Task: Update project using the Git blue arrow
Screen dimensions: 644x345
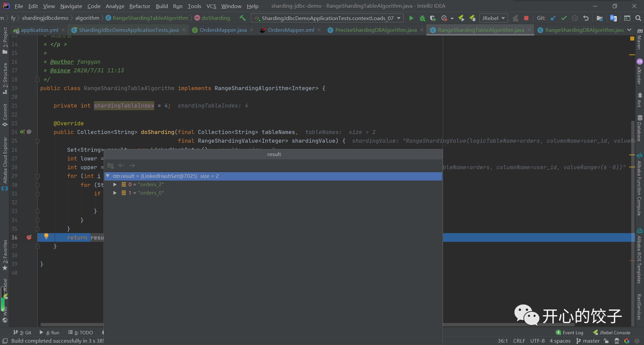Action: point(553,18)
